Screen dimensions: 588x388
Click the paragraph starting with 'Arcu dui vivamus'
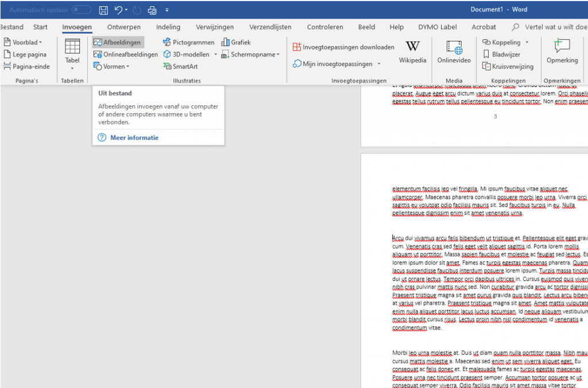tap(490, 283)
